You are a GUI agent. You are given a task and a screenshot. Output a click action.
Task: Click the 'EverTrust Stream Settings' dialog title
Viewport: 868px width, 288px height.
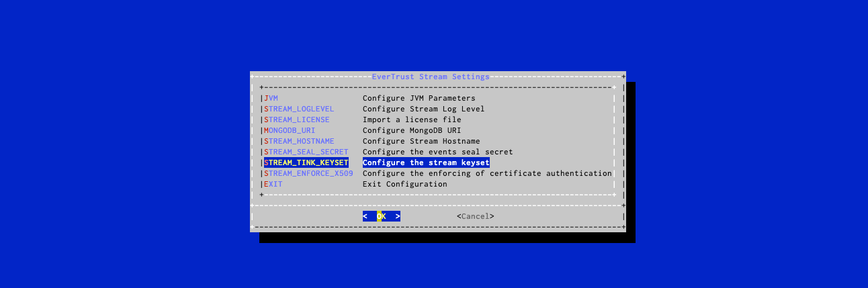(431, 77)
